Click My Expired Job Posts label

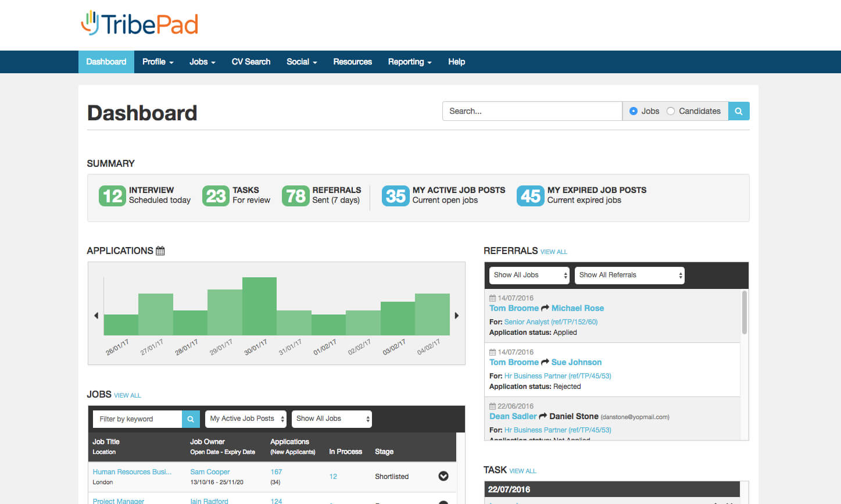(597, 190)
